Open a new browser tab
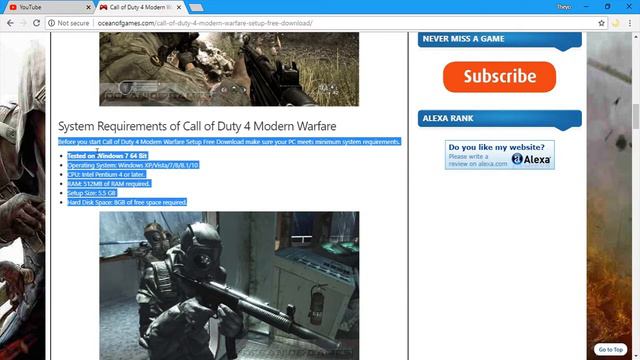The height and width of the screenshot is (360, 640). pos(196,7)
